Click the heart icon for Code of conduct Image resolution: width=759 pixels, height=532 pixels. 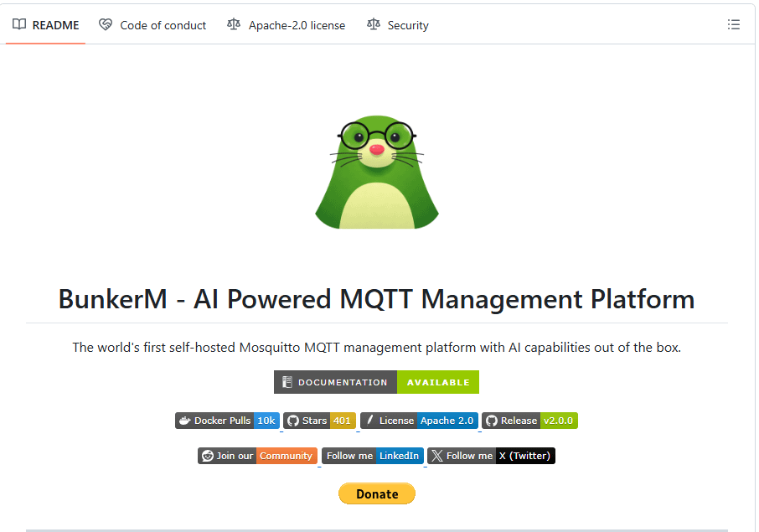105,24
